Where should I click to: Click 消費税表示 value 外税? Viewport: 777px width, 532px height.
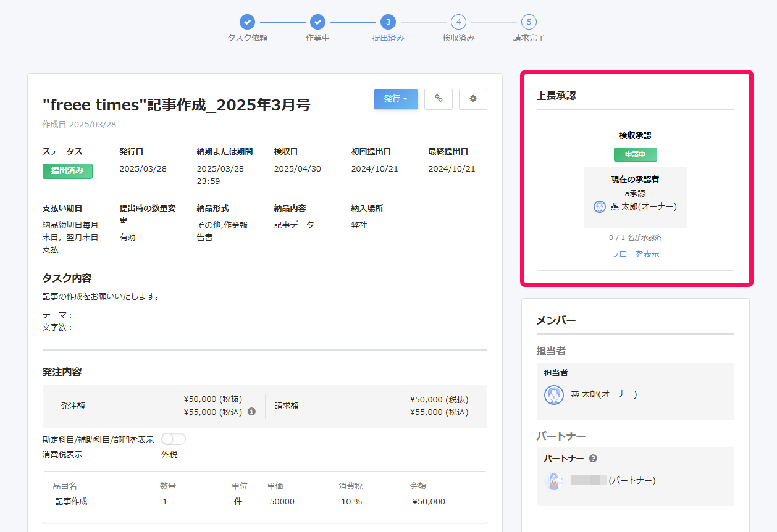point(169,455)
